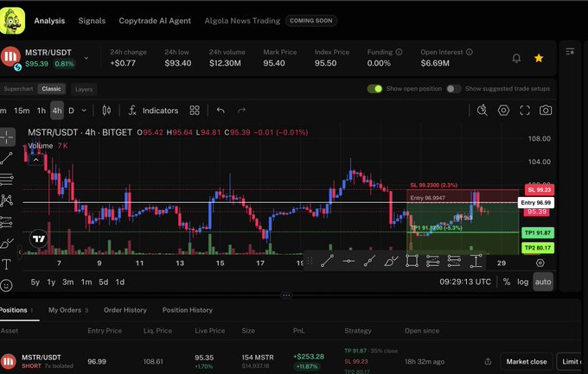Set chart range to 1m

[86, 282]
